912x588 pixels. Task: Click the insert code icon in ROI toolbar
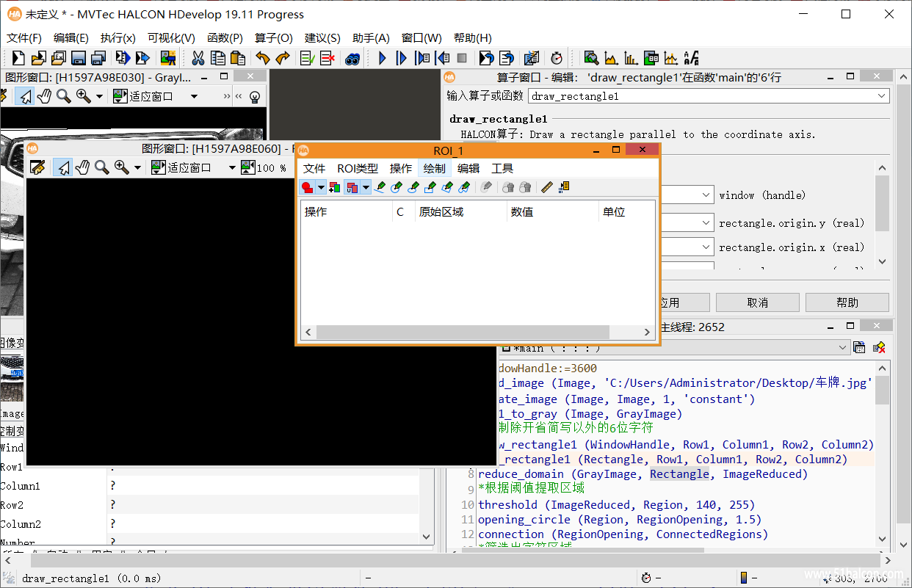click(x=564, y=187)
